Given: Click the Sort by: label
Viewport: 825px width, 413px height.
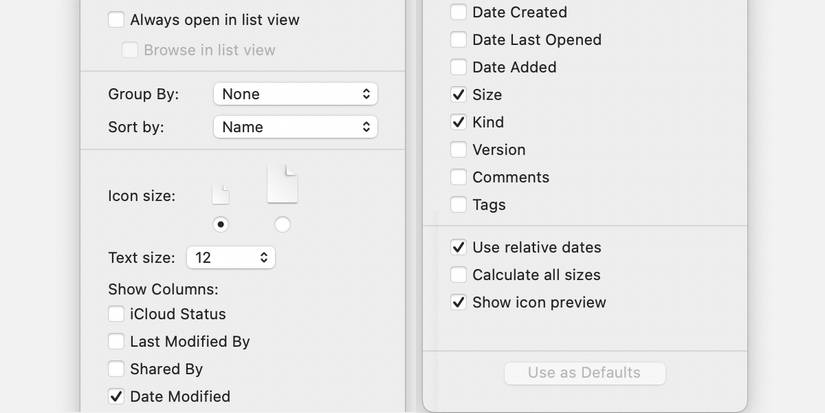Looking at the screenshot, I should 136,127.
